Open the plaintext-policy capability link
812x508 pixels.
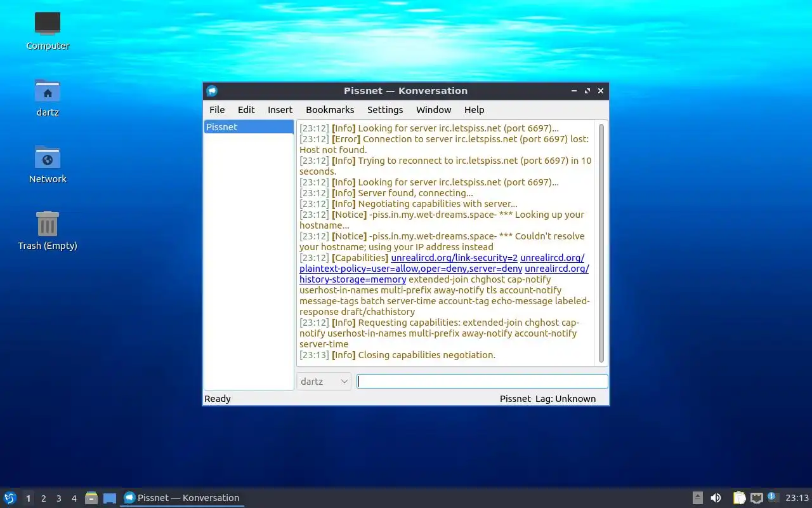pyautogui.click(x=411, y=269)
